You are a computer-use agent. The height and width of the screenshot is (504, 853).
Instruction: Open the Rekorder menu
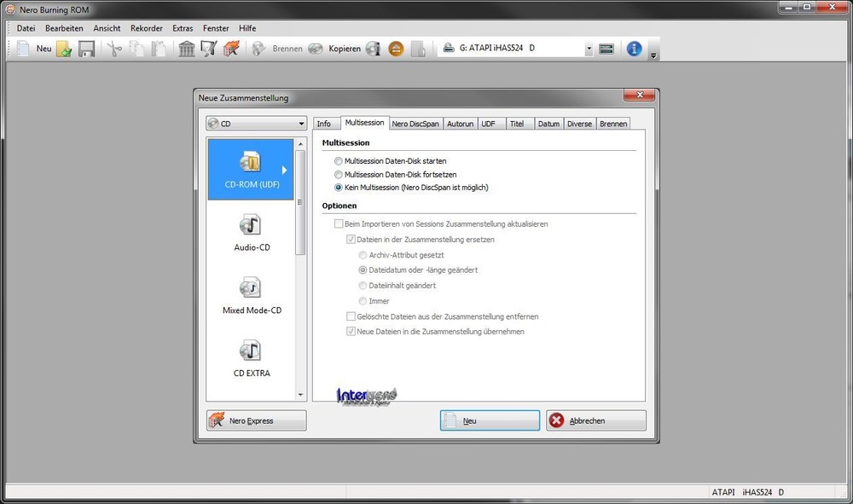(x=146, y=28)
